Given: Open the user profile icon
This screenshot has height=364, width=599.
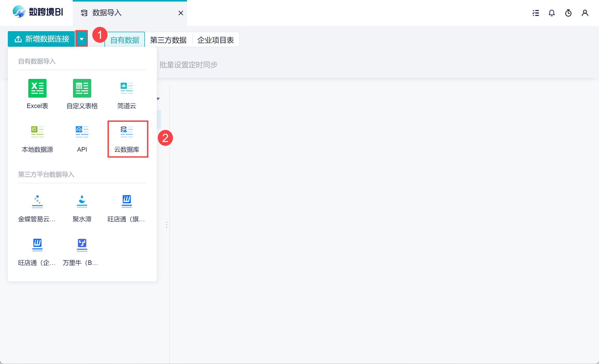Looking at the screenshot, I should (x=585, y=13).
